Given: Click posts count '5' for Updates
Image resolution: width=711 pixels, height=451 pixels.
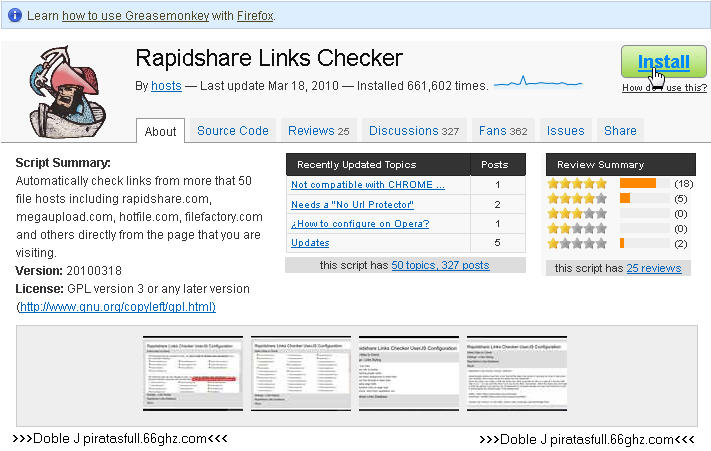Looking at the screenshot, I should click(x=497, y=242).
